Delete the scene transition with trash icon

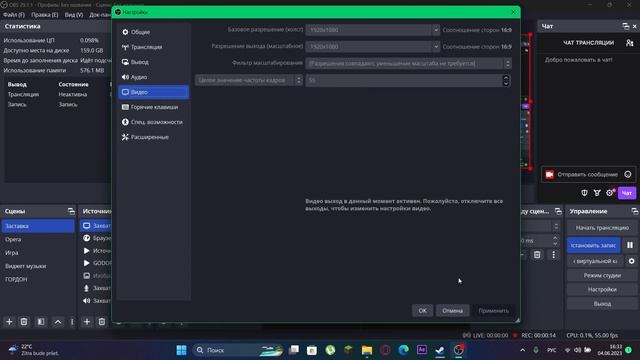pyautogui.click(x=537, y=255)
